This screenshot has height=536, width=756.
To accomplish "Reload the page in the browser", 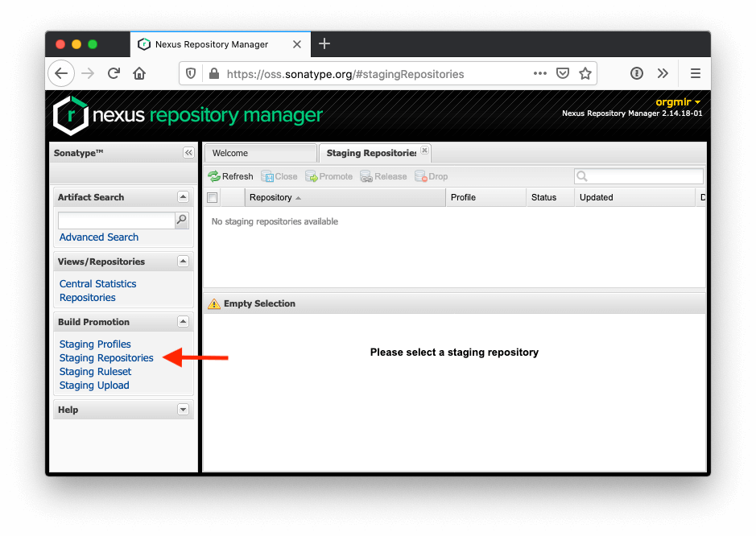I will [113, 73].
